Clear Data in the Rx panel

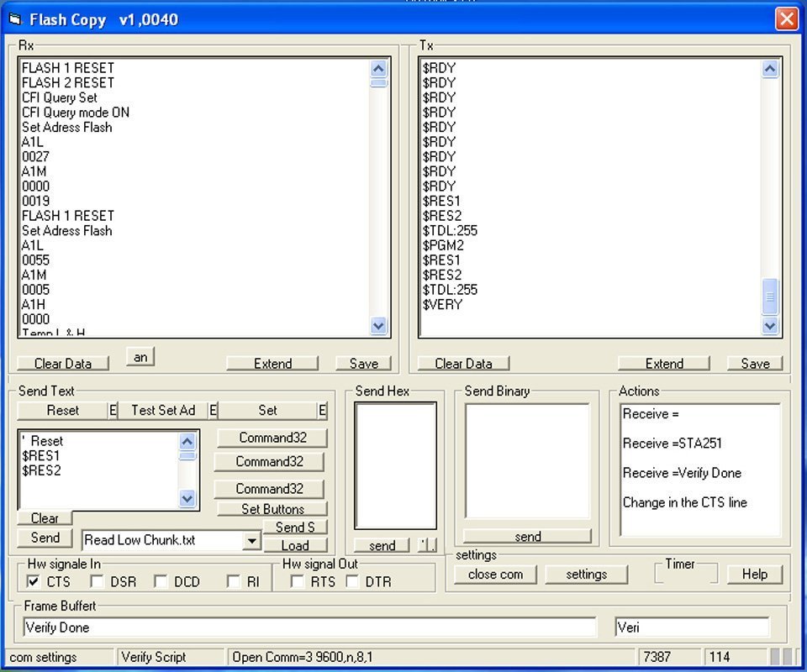pos(63,363)
